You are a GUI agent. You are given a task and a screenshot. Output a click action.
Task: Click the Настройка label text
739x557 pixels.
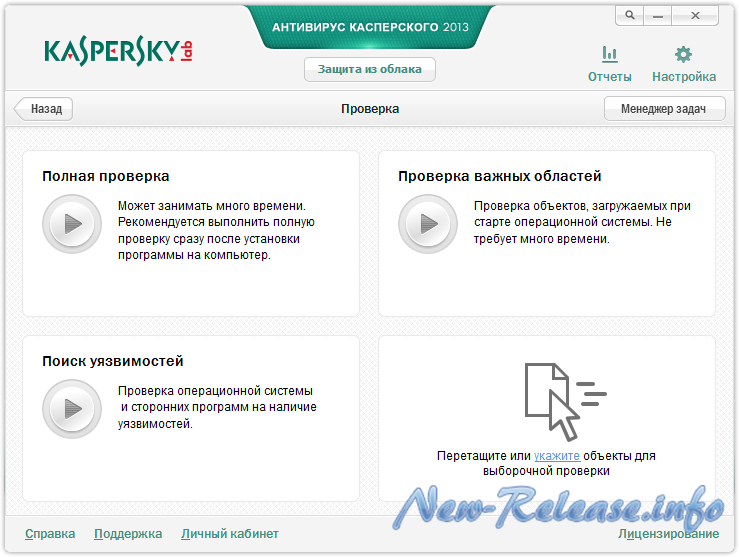(x=684, y=77)
